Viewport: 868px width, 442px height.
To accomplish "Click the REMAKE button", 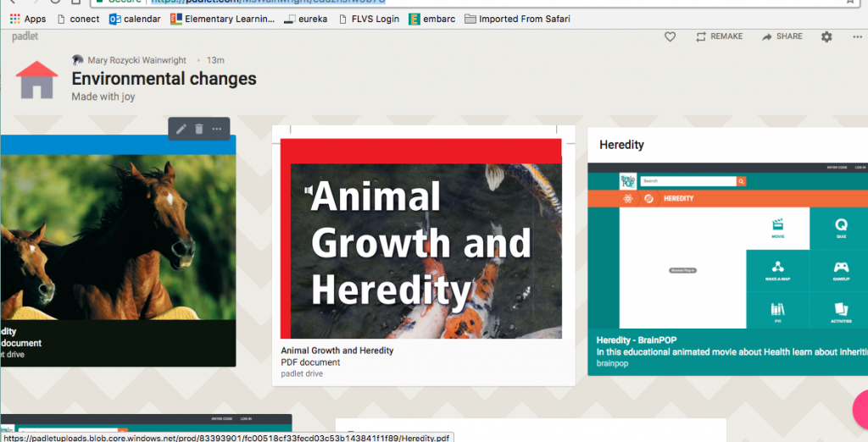I will pos(719,37).
